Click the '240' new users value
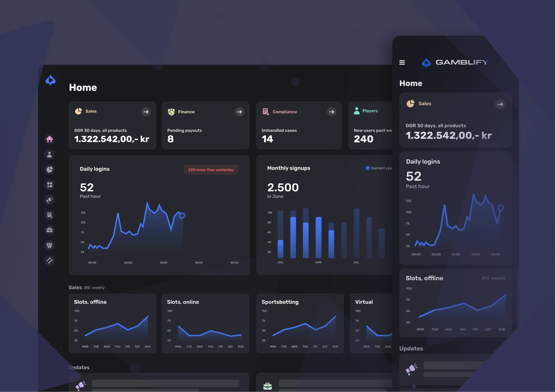The image size is (555, 392). pyautogui.click(x=364, y=139)
